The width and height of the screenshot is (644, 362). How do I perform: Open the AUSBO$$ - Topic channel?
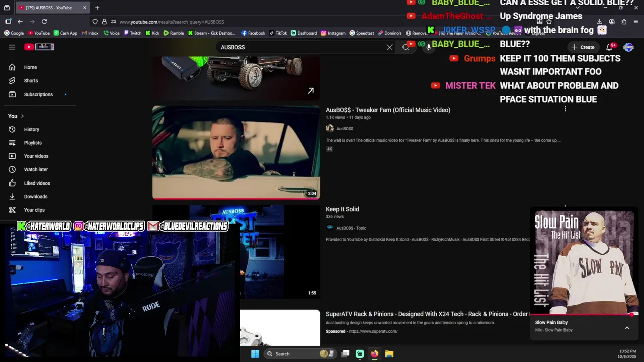[351, 228]
